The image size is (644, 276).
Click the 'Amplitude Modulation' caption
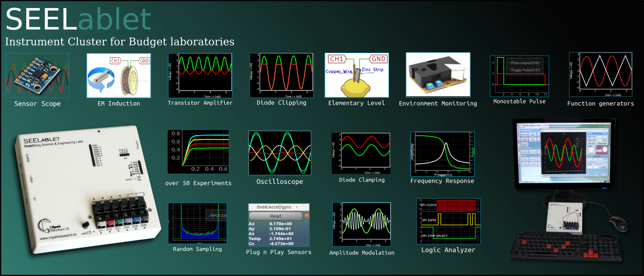(362, 252)
